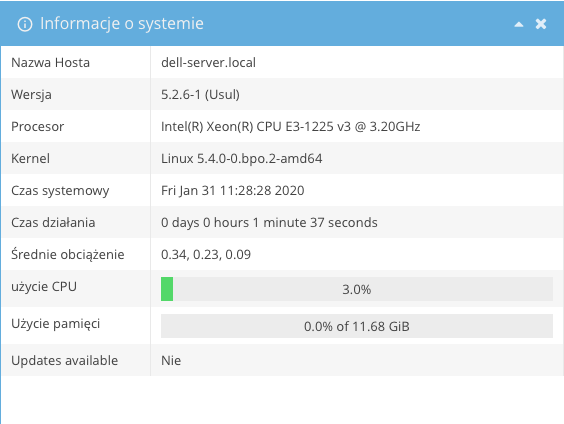
Task: Click the Kernel row label
Action: click(30, 159)
